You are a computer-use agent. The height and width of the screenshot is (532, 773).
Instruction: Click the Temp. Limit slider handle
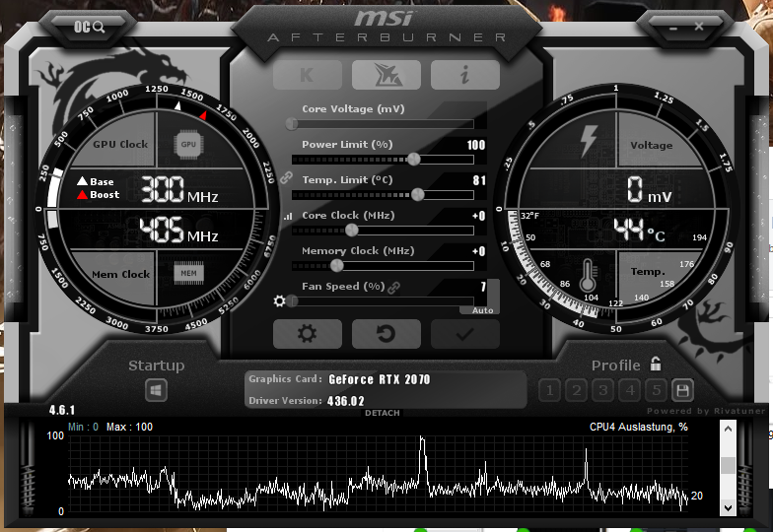point(418,195)
